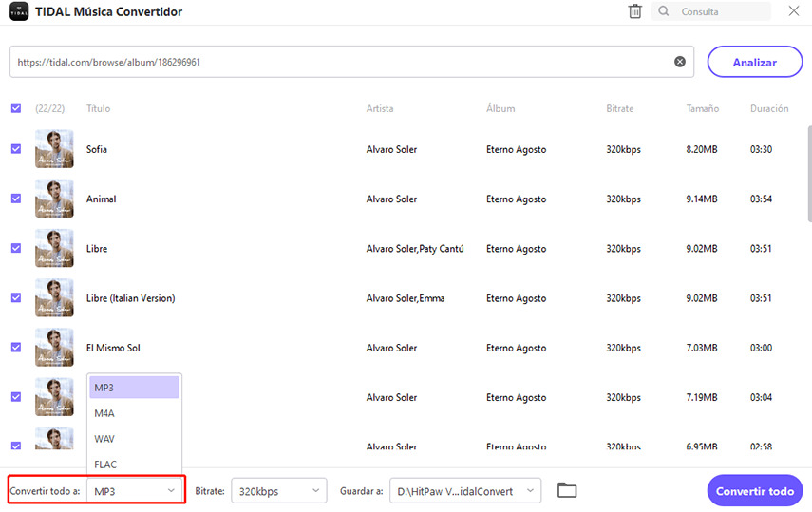This screenshot has width=812, height=512.
Task: Click the 8.20MB size value
Action: pyautogui.click(x=702, y=149)
